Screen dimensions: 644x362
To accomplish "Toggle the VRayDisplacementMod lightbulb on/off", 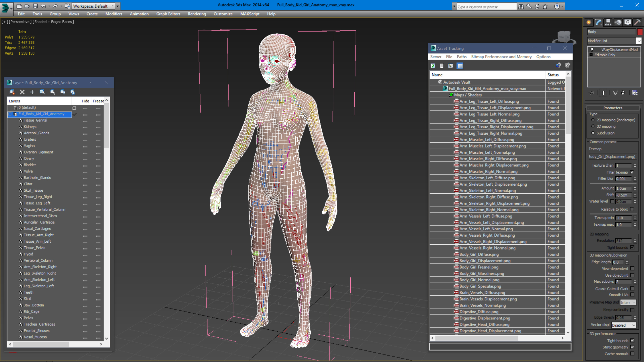I will pyautogui.click(x=592, y=49).
